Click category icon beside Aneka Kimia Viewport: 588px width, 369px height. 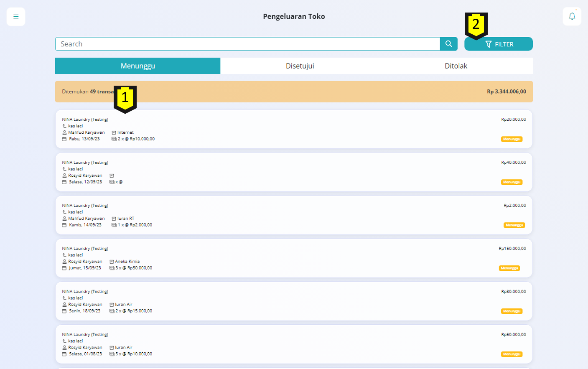112,262
